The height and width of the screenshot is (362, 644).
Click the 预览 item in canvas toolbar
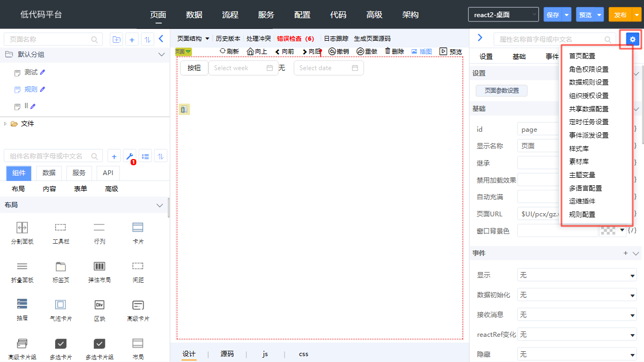point(451,51)
